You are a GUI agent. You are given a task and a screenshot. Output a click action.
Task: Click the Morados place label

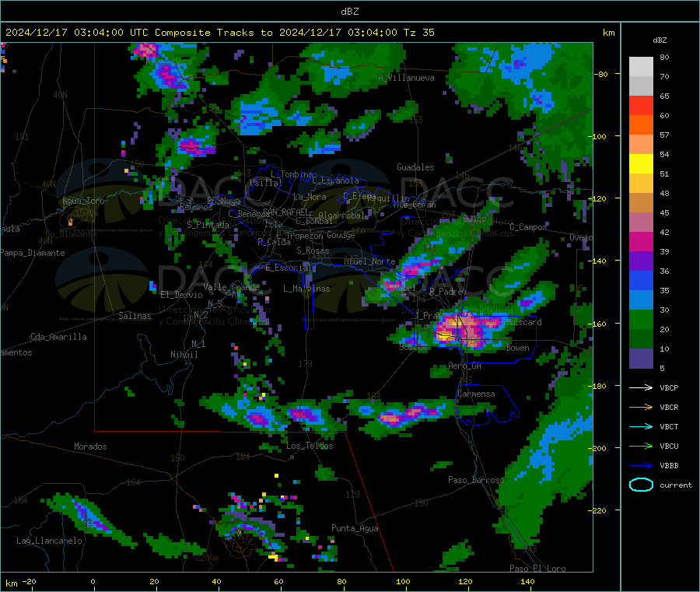[x=90, y=447]
